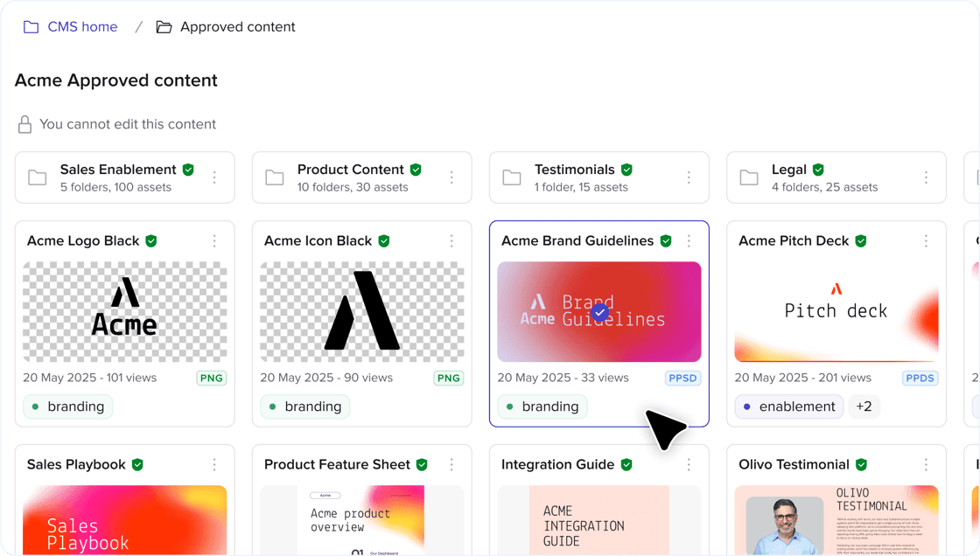Open Product Feature Sheet options menu
980x556 pixels.
click(x=451, y=464)
